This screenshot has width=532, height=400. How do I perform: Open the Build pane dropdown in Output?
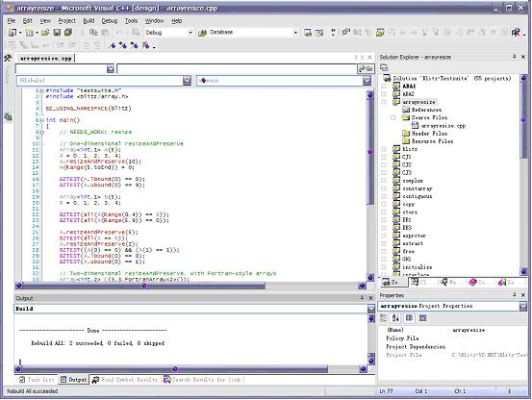coord(370,309)
